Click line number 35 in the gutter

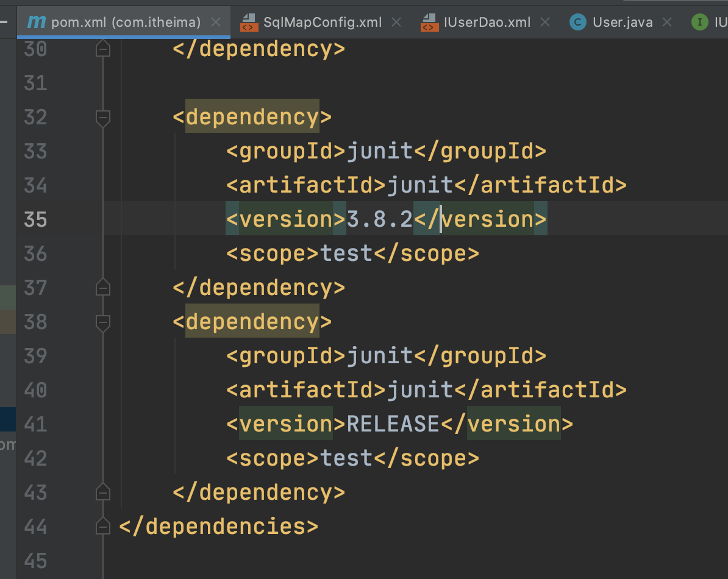(x=35, y=219)
